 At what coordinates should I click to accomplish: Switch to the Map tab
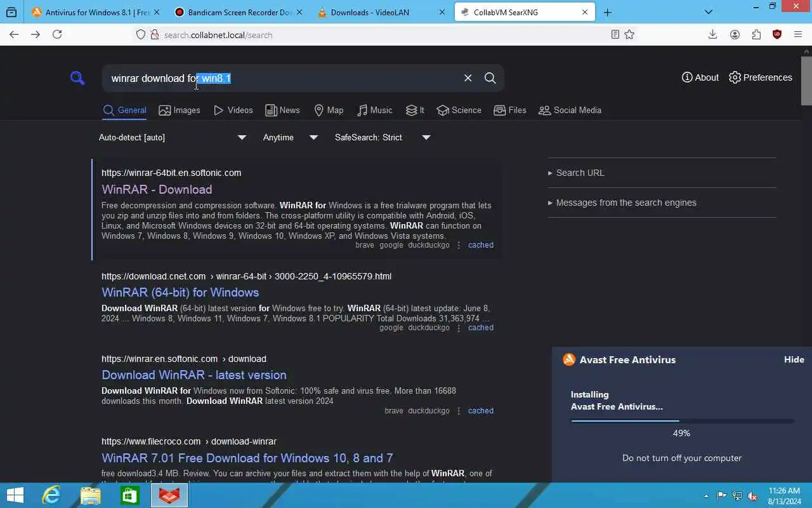(329, 110)
